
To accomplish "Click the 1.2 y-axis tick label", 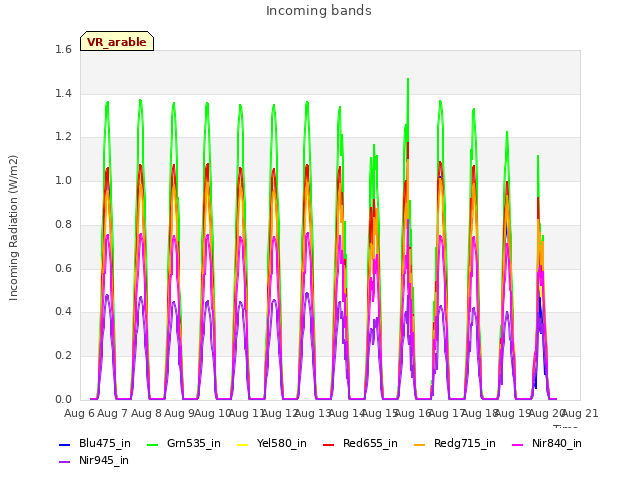I will tap(63, 137).
